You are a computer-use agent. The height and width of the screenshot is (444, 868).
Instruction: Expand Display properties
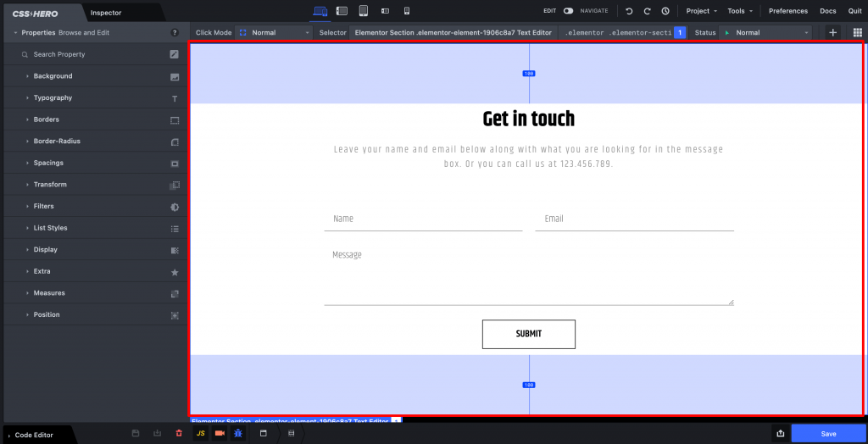tap(95, 250)
